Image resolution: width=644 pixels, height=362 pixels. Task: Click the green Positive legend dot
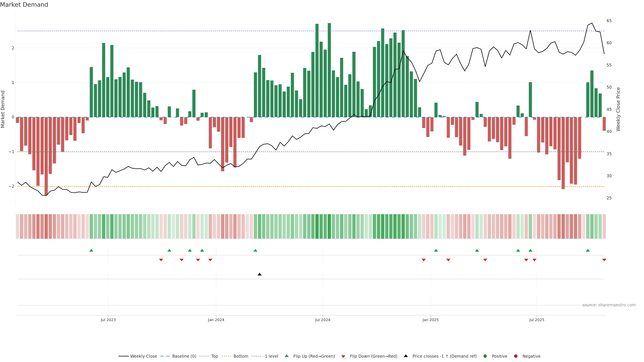tap(485, 356)
